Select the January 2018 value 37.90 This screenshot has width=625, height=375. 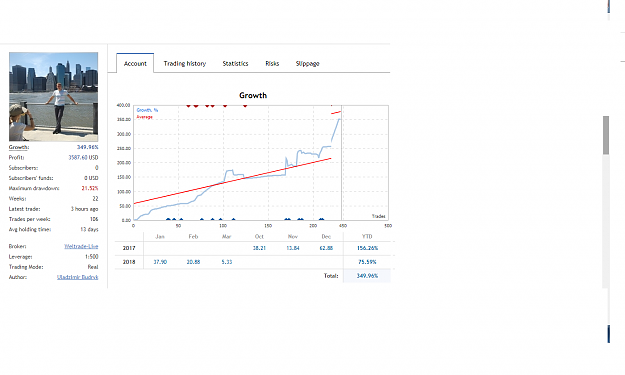pyautogui.click(x=160, y=262)
